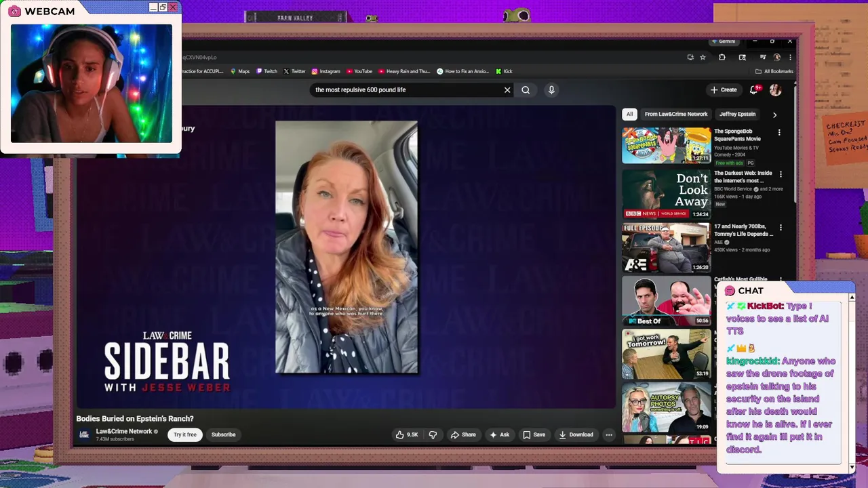The height and width of the screenshot is (488, 868).
Task: Subscribe to Law&Crime Network
Action: coord(223,434)
